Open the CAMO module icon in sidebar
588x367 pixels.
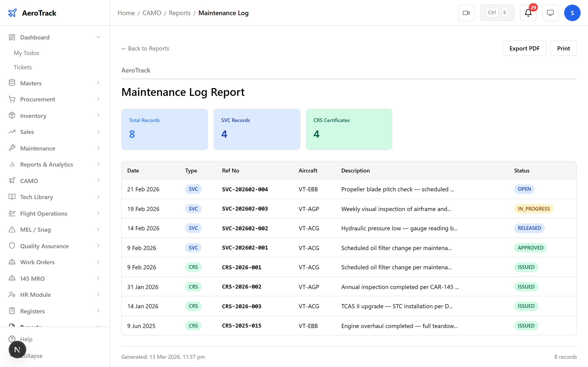pyautogui.click(x=12, y=181)
